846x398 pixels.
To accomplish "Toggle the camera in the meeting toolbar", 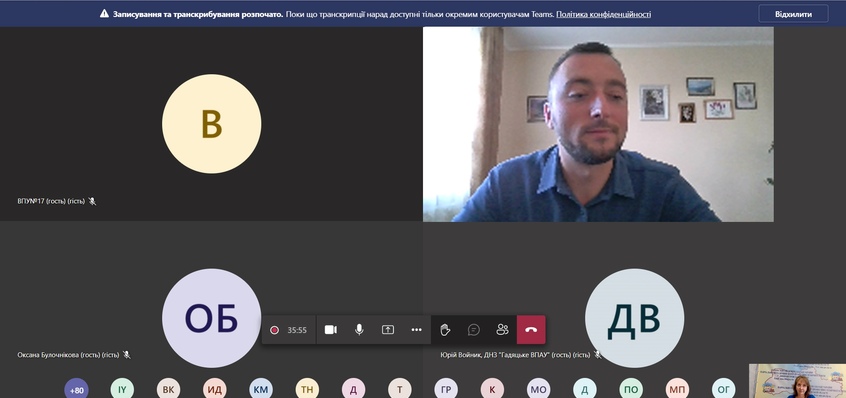I will 331,330.
